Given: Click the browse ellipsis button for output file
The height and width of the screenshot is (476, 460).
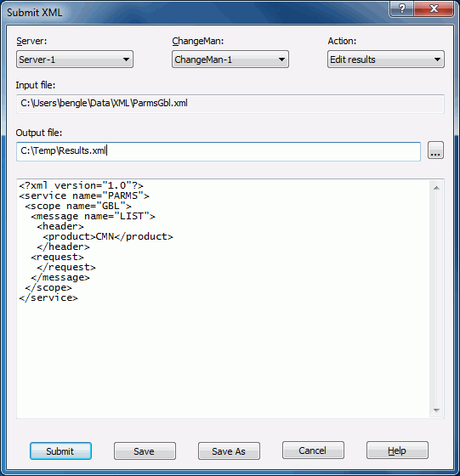Looking at the screenshot, I should coord(435,150).
